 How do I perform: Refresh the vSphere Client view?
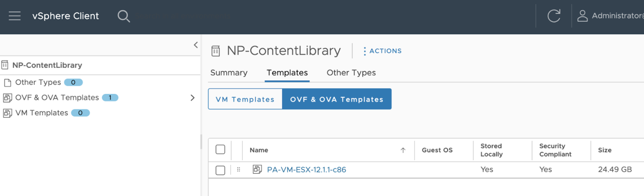(x=554, y=16)
